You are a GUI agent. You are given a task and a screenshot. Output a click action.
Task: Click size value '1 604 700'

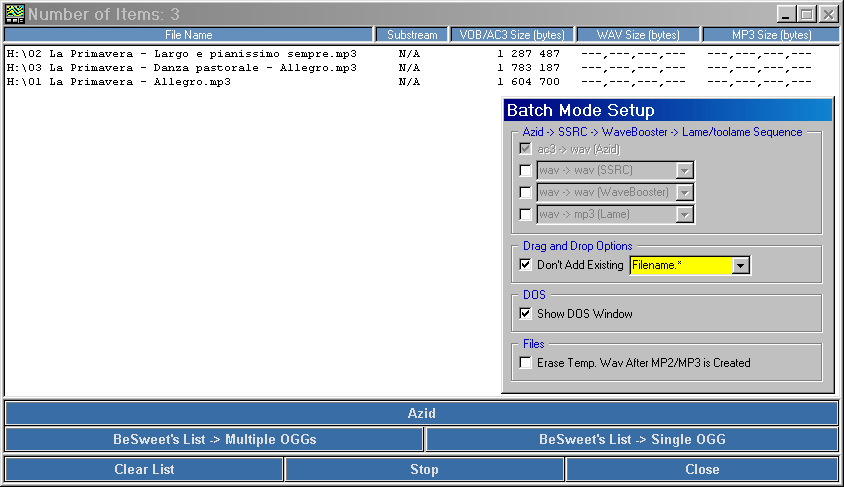coord(528,82)
